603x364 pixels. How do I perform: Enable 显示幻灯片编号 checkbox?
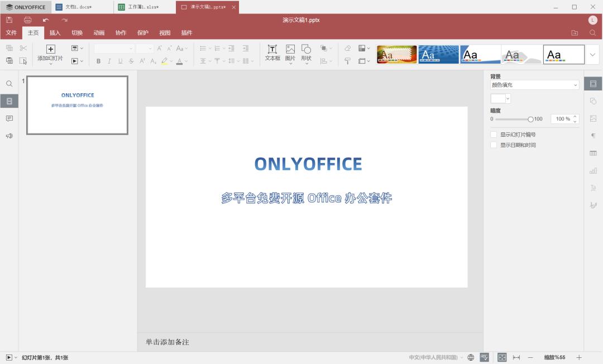tap(494, 134)
